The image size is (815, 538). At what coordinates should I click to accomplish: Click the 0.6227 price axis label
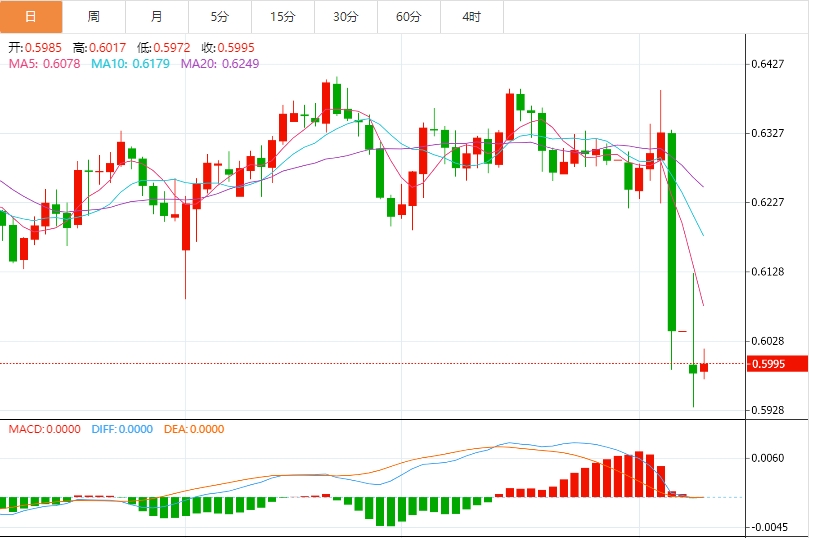(x=768, y=202)
